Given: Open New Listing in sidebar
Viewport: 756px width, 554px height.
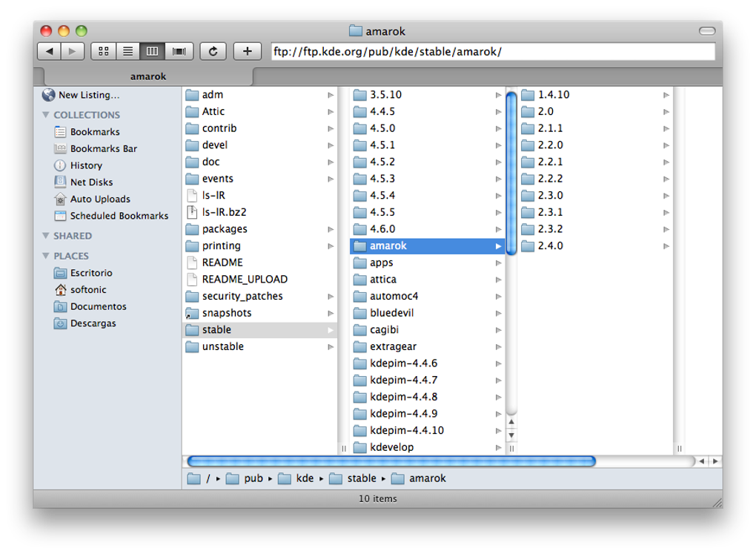Looking at the screenshot, I should click(x=81, y=95).
